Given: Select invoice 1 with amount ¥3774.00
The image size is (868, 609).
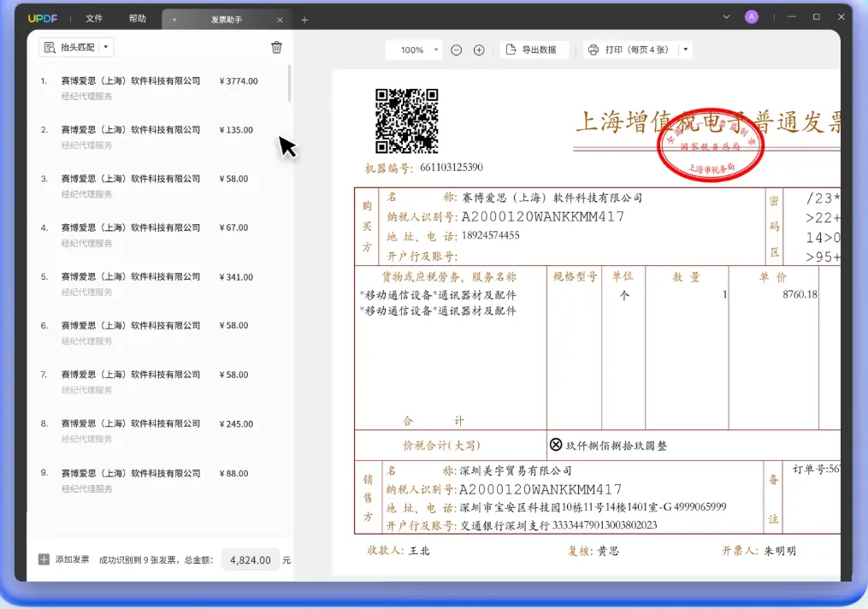Looking at the screenshot, I should [x=161, y=89].
